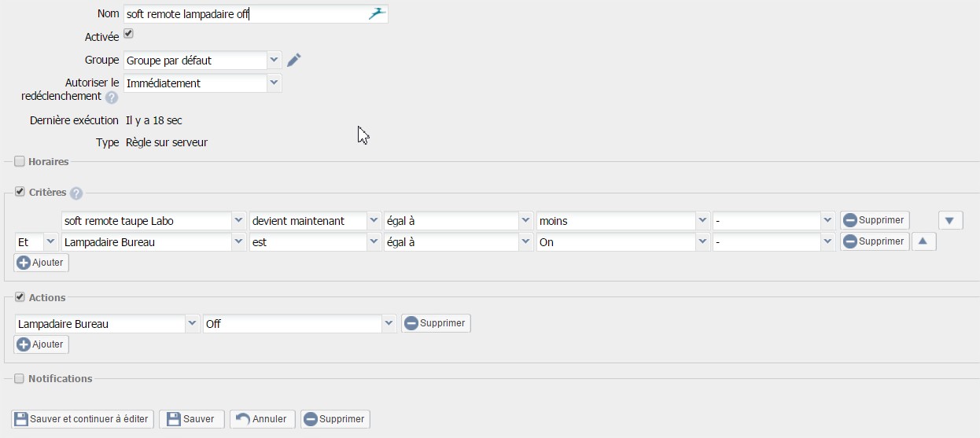Open the 'devient maintenant' condition dropdown
The width and height of the screenshot is (980, 438).
pyautogui.click(x=374, y=221)
